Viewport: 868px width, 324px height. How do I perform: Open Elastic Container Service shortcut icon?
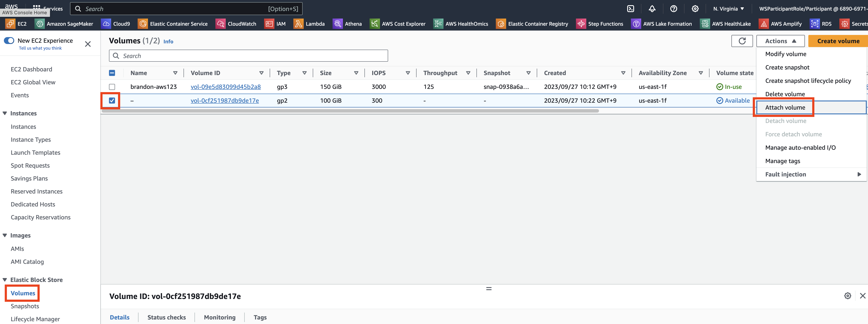tap(143, 24)
